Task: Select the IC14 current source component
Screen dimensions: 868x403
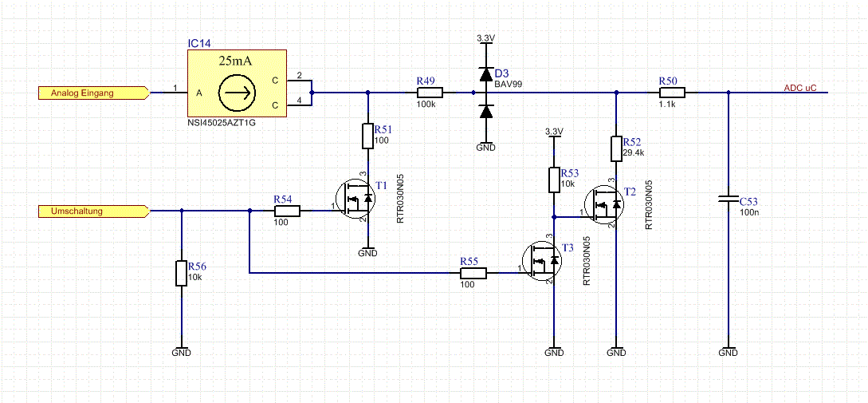Action: [237, 84]
